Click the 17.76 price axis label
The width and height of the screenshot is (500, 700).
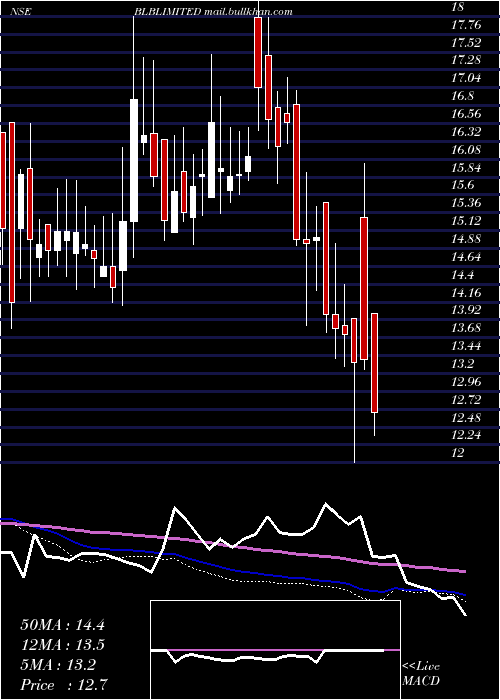tap(466, 25)
